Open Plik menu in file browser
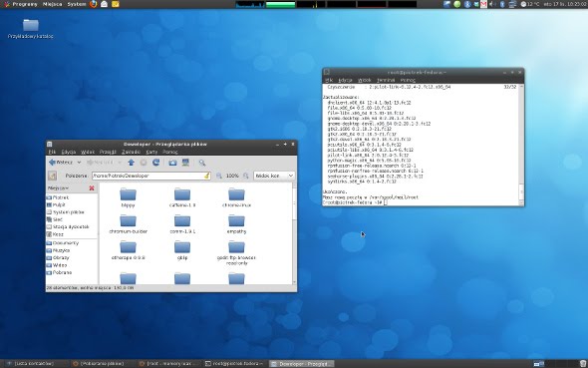 pyautogui.click(x=52, y=152)
